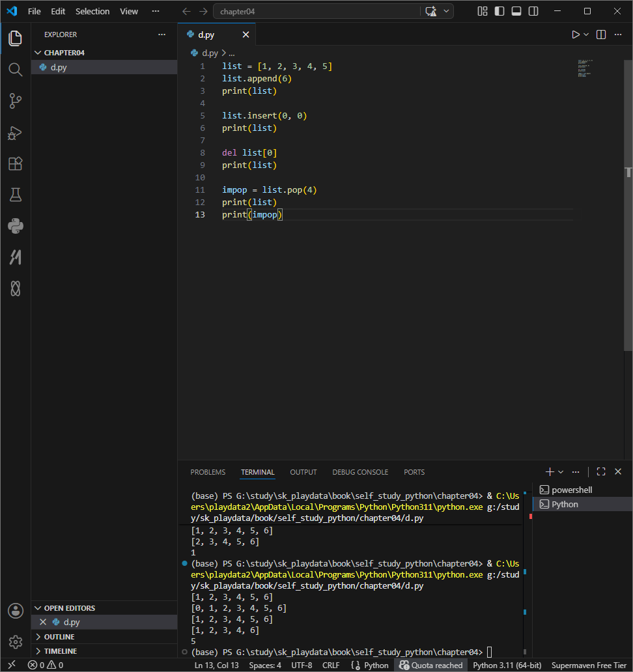Open the Explorer view in activity bar
633x672 pixels.
pos(16,38)
